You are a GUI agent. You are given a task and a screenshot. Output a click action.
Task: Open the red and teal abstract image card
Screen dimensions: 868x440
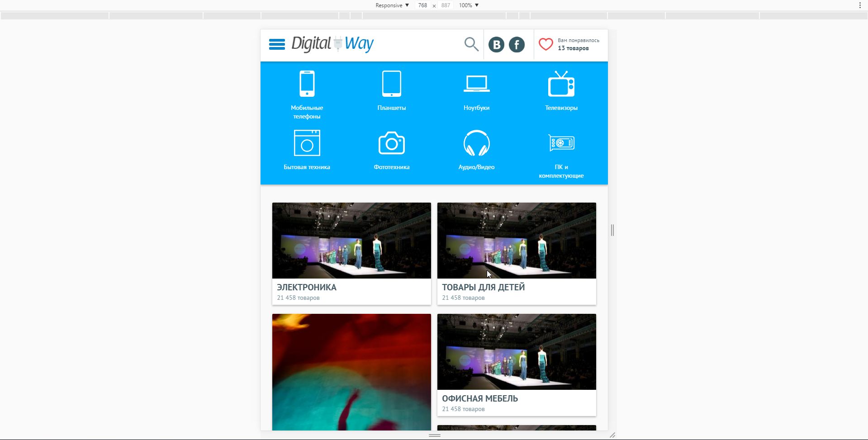tap(351, 372)
